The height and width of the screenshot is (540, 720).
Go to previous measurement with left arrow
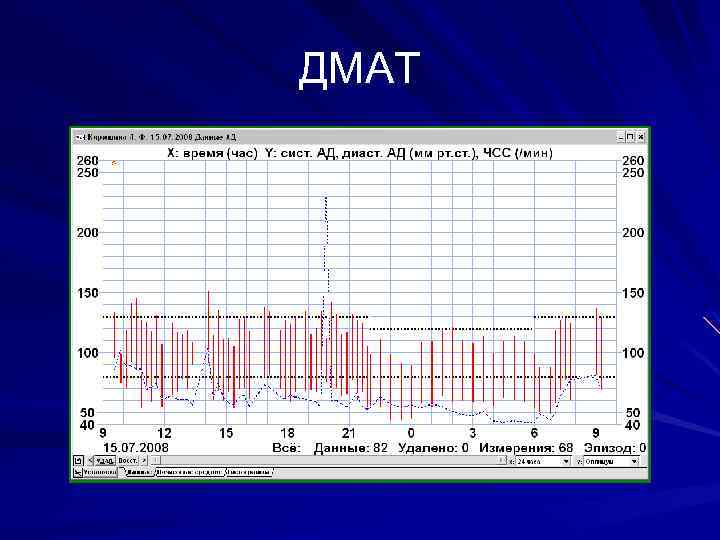click(90, 460)
